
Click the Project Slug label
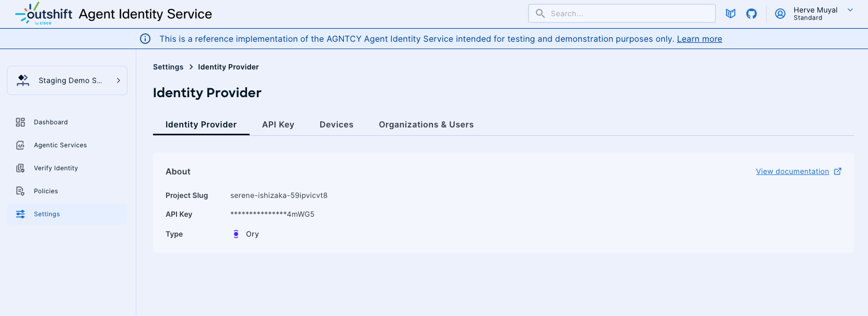coord(187,195)
